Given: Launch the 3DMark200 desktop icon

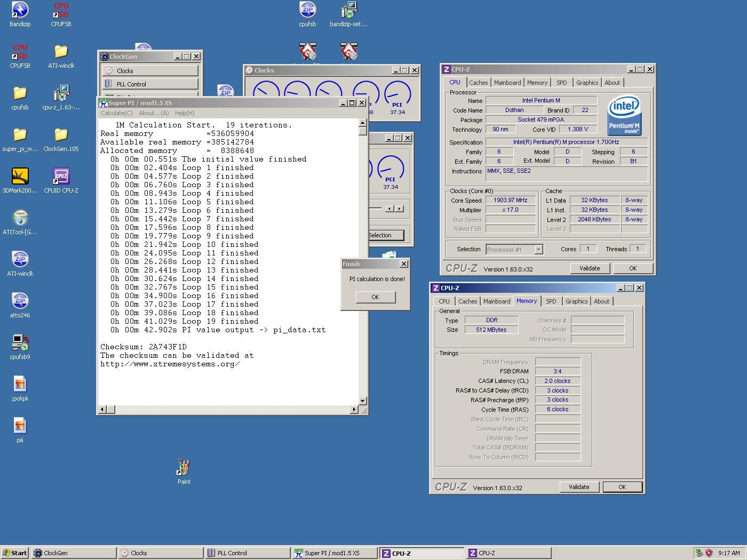Looking at the screenshot, I should [x=20, y=181].
